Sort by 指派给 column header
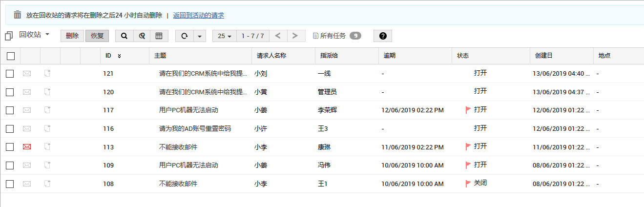The width and height of the screenshot is (644, 207). click(329, 56)
